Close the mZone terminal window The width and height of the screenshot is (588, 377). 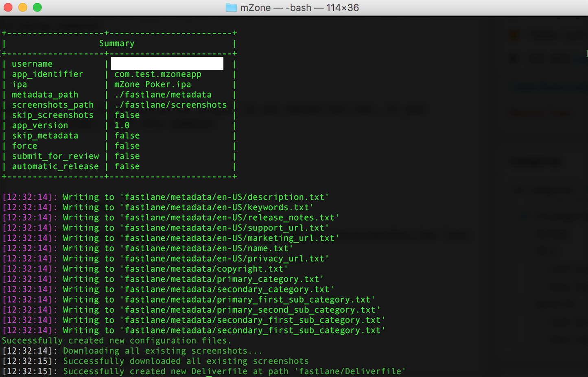point(8,7)
